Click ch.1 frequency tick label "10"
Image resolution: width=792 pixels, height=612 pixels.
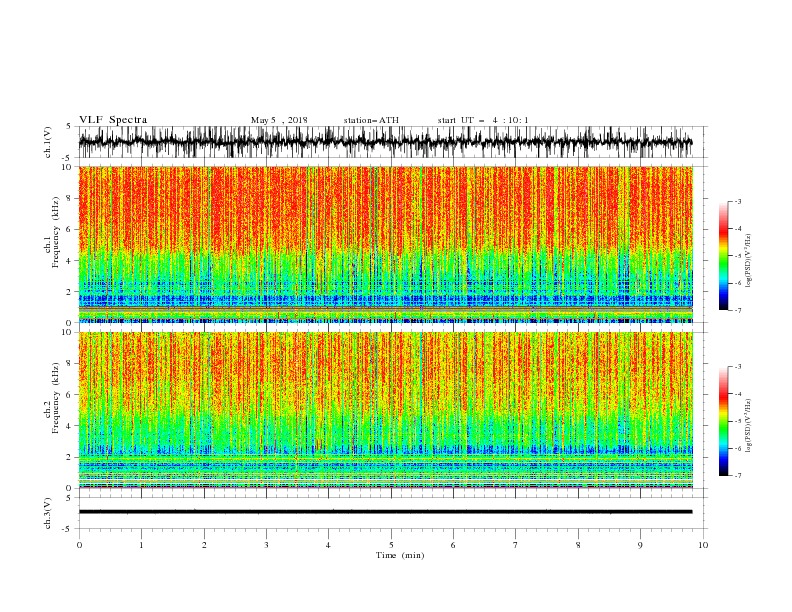67,167
